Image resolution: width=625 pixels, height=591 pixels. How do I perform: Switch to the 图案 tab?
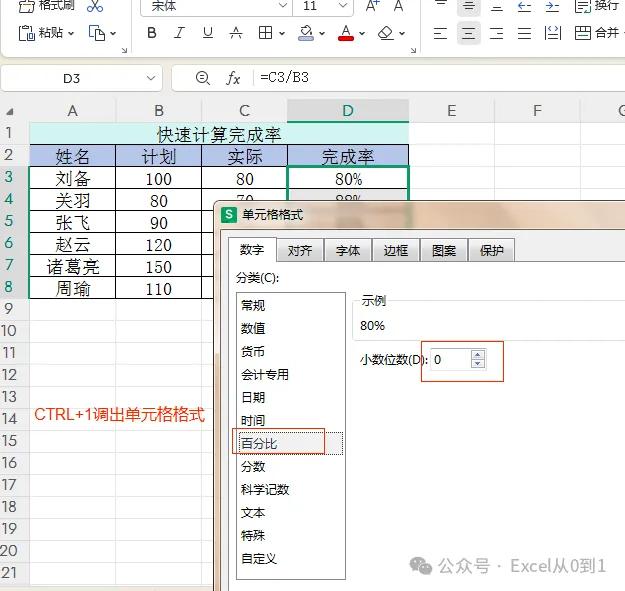coord(444,250)
